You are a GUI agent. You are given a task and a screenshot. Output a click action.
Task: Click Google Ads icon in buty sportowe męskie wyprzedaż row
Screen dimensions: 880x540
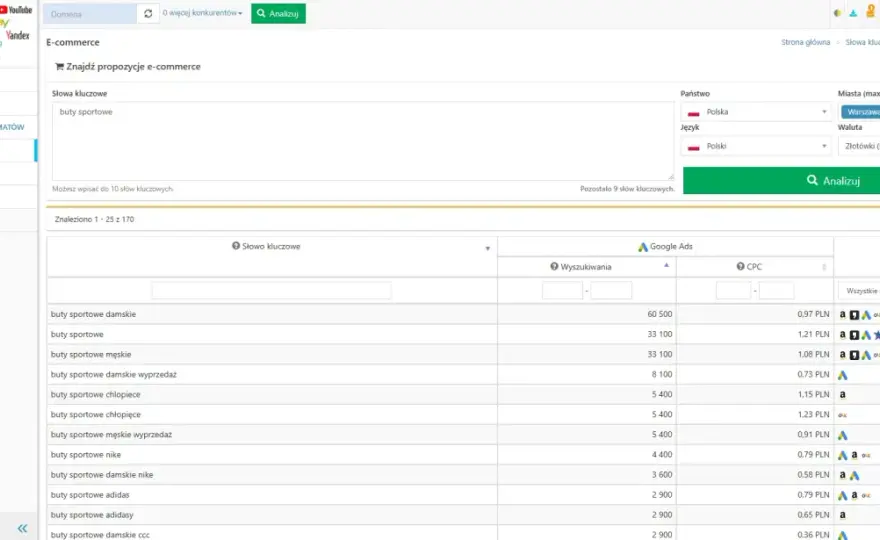tap(842, 435)
